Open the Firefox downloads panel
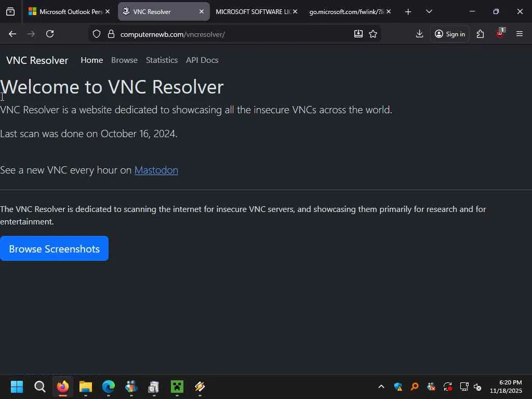This screenshot has height=399, width=532. (x=419, y=34)
